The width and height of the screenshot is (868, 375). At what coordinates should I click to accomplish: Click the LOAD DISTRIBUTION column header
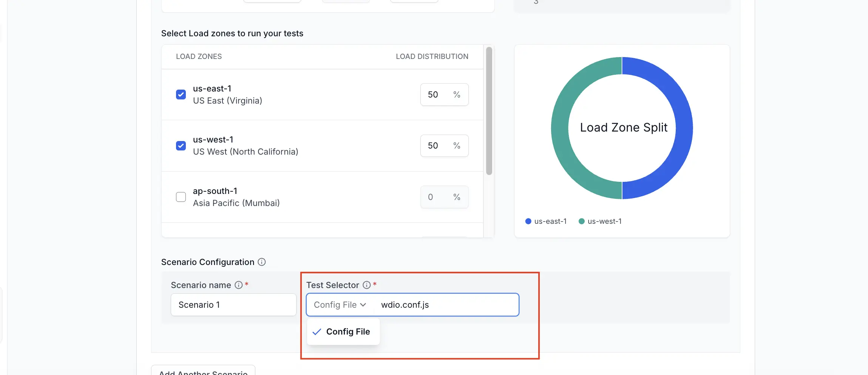(432, 56)
